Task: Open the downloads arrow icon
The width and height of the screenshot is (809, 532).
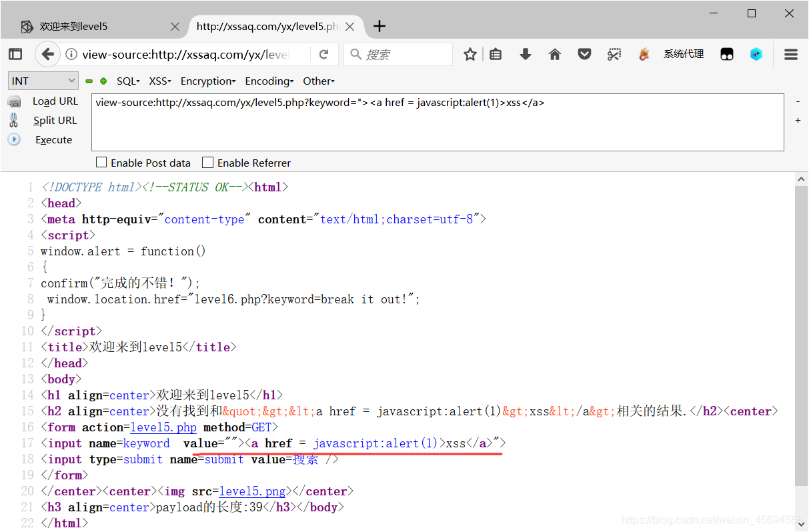Action: pos(526,55)
